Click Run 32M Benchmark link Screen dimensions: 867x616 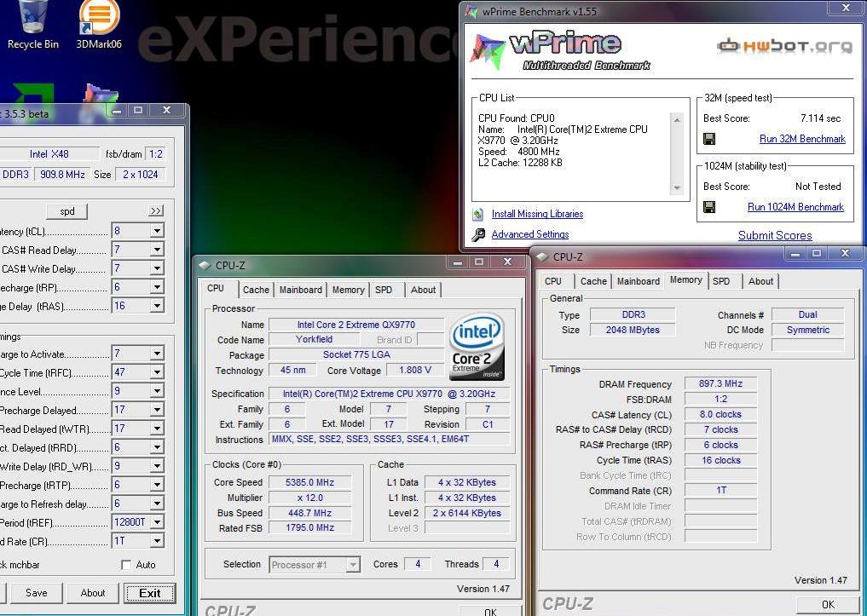pyautogui.click(x=802, y=139)
